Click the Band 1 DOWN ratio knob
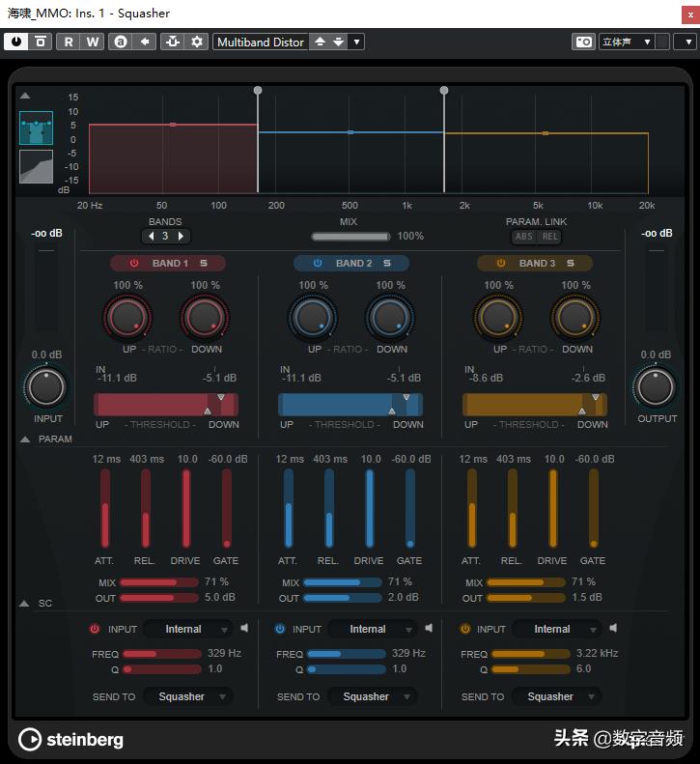 [205, 318]
